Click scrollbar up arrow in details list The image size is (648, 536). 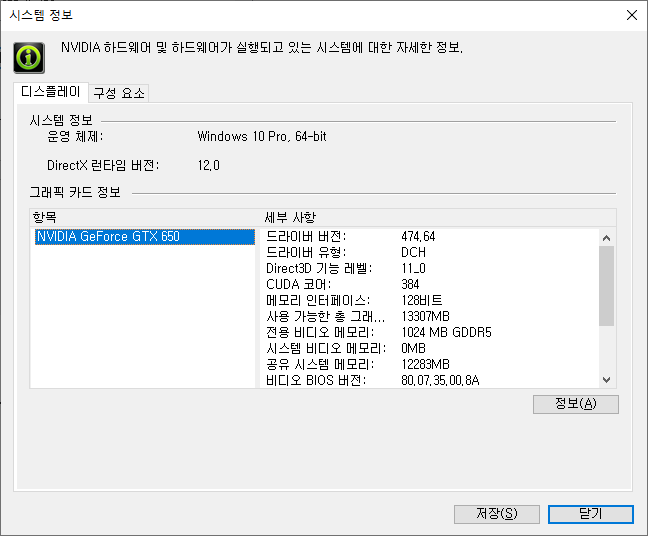point(607,238)
